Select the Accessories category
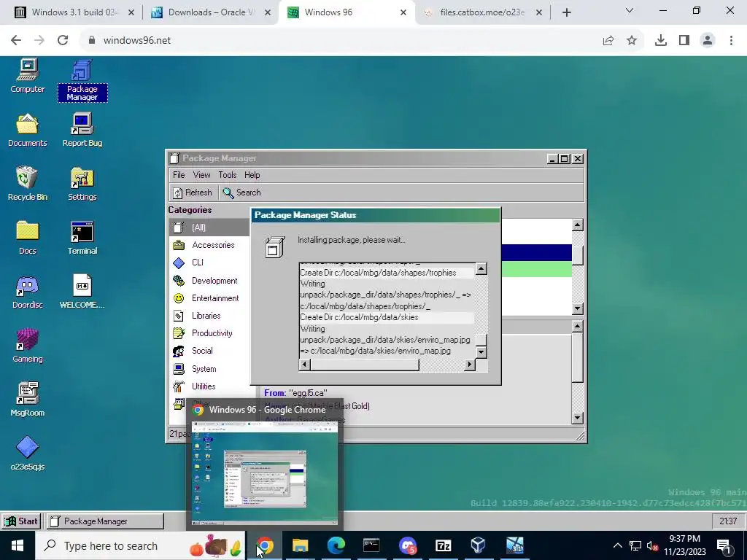This screenshot has height=560, width=747. [x=209, y=245]
